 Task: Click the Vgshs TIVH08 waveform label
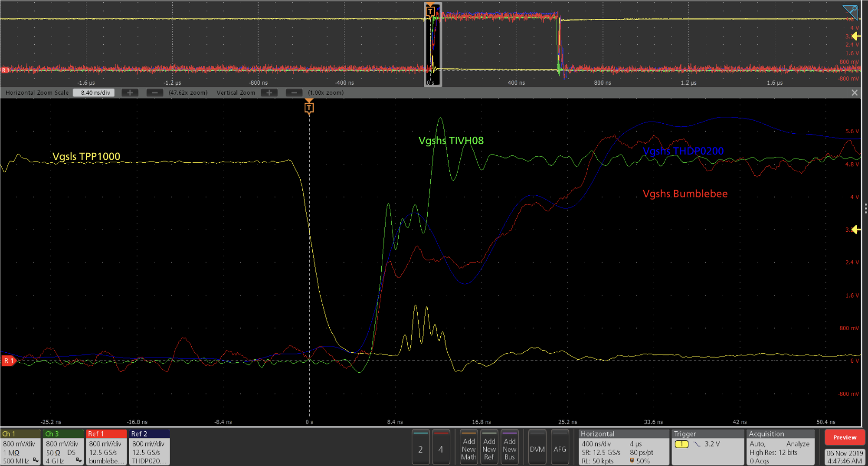click(x=451, y=141)
